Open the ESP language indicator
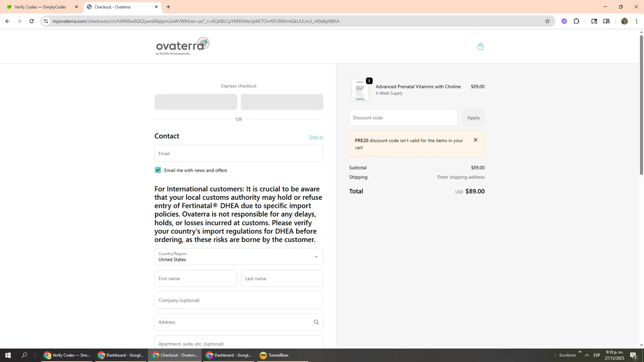Image resolution: width=644 pixels, height=362 pixels. (597, 355)
